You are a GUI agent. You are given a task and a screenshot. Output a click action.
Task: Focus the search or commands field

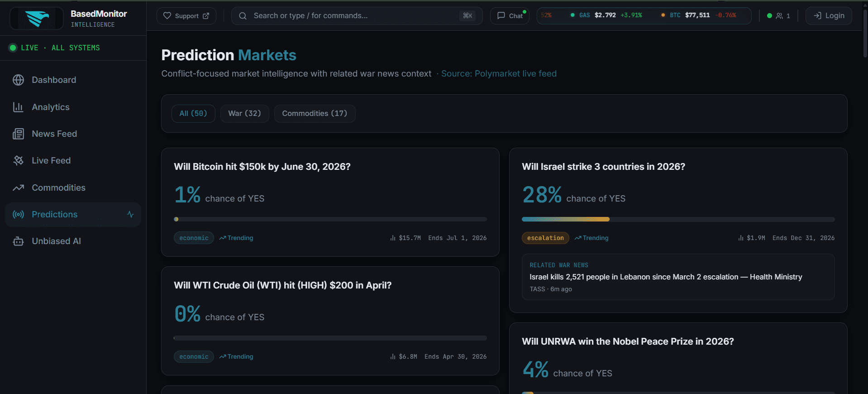[357, 16]
